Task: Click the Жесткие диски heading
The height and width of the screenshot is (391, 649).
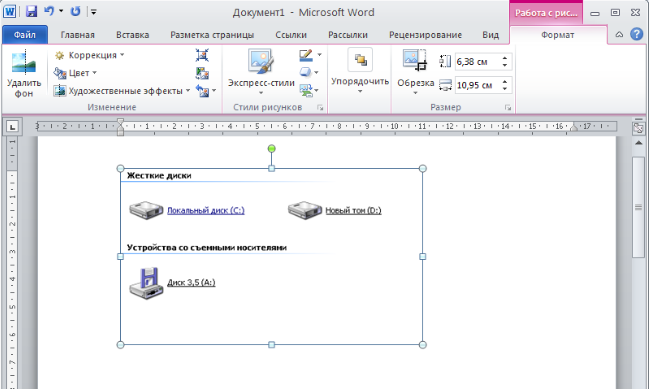Action: click(x=159, y=175)
